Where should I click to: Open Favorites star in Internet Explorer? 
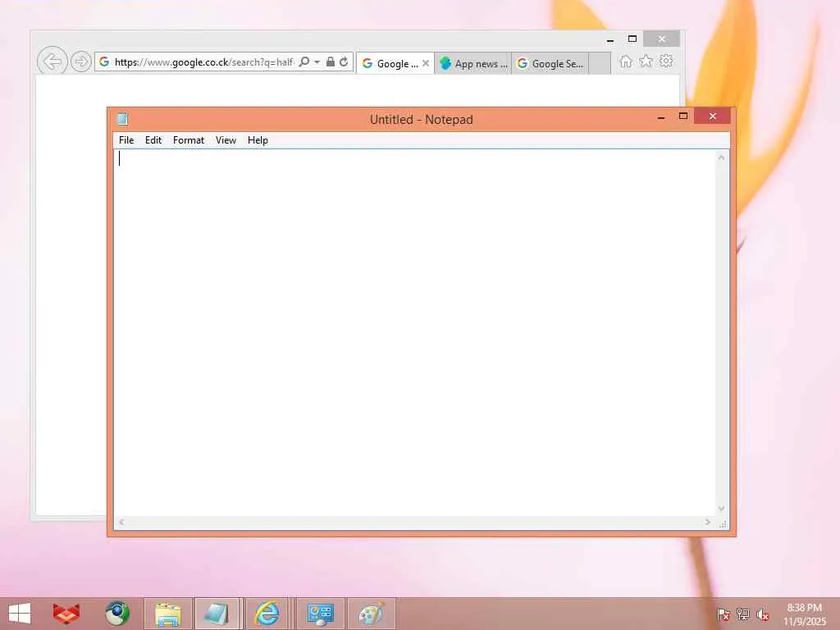click(646, 61)
